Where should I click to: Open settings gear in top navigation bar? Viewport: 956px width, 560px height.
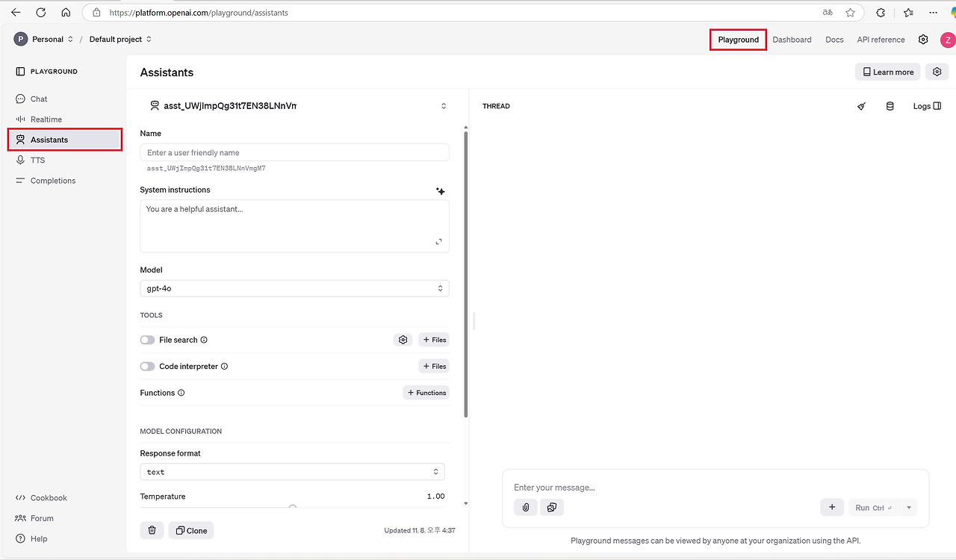923,40
